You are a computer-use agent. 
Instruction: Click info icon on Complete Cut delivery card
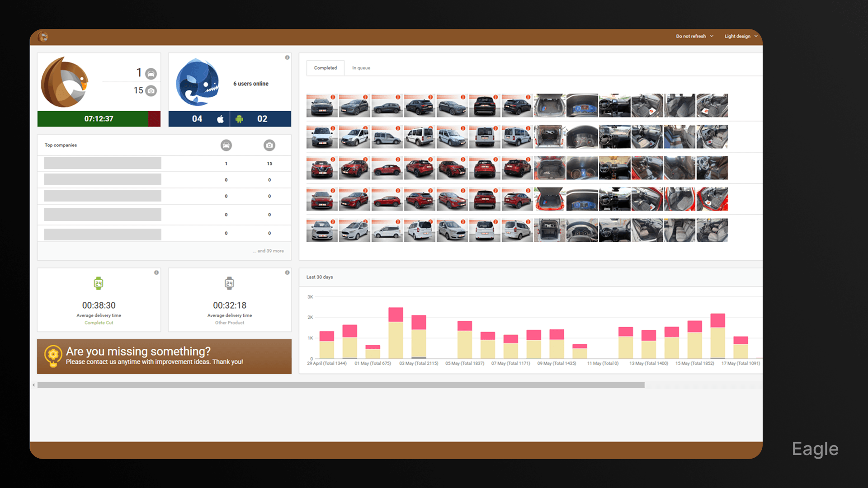click(156, 272)
